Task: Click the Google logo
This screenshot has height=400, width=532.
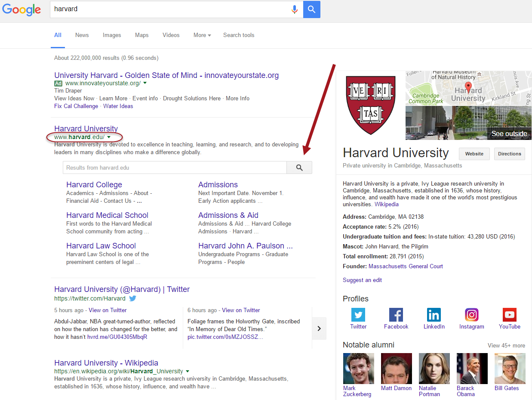Action: coord(22,9)
